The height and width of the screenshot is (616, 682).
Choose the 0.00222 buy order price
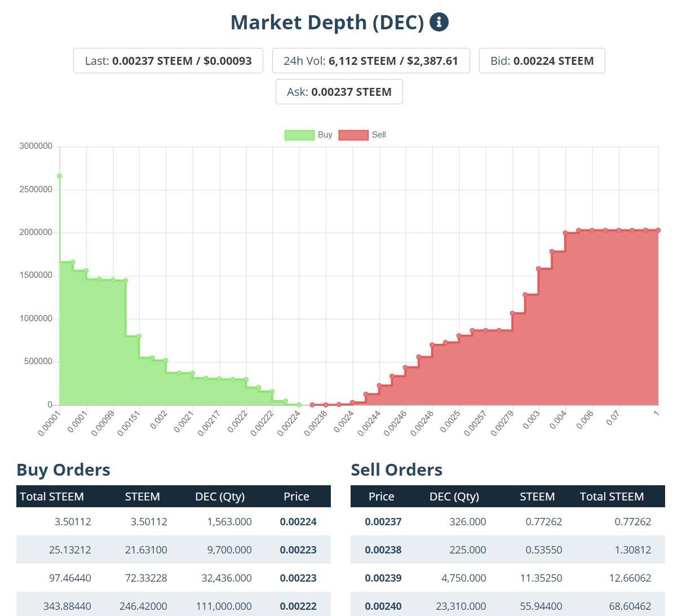298,606
